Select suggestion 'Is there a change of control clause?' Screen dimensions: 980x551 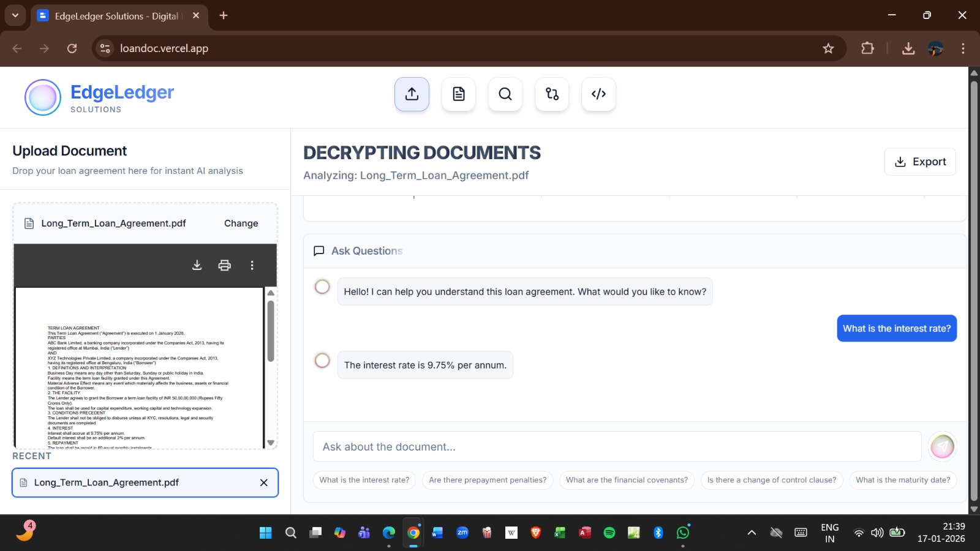tap(772, 480)
